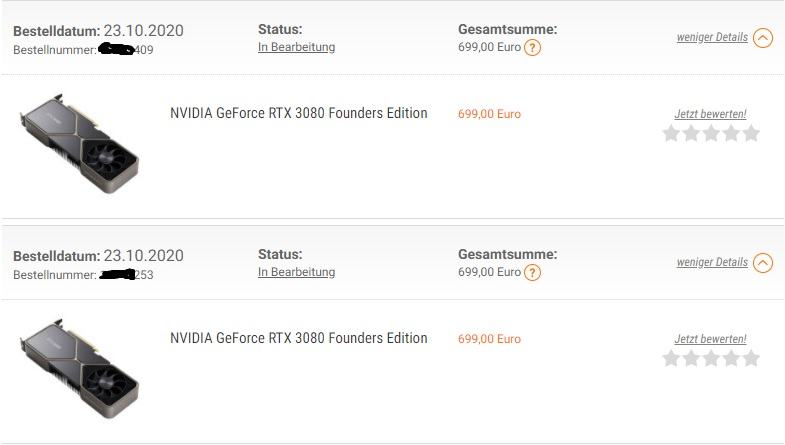Open first RTX 3080 product thumbnail

pyautogui.click(x=79, y=143)
